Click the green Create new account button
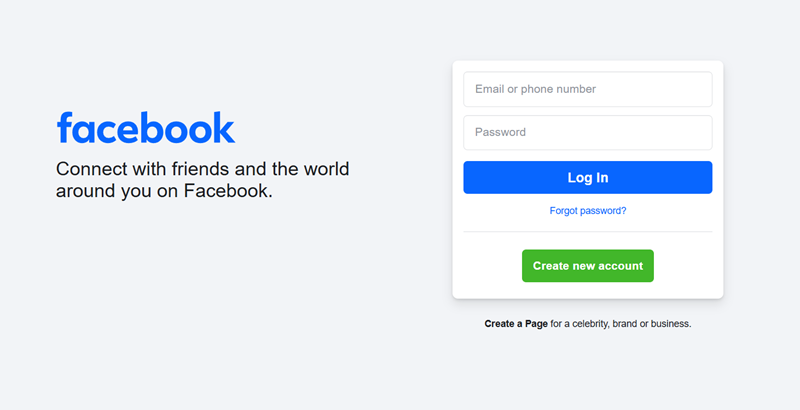This screenshot has width=800, height=410. click(588, 266)
